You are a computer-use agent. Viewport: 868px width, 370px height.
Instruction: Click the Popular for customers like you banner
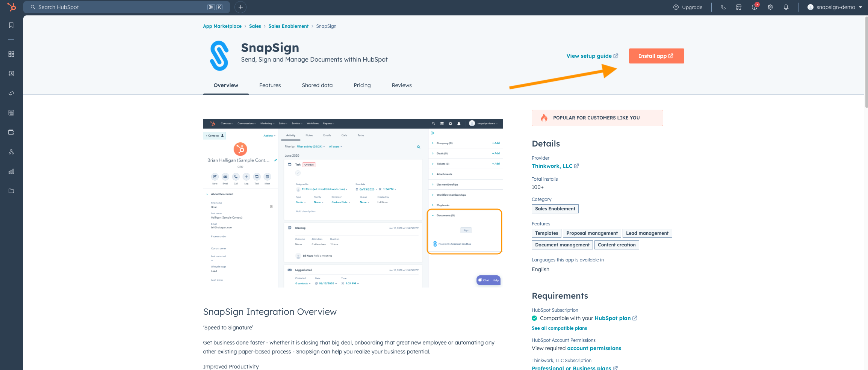[597, 118]
